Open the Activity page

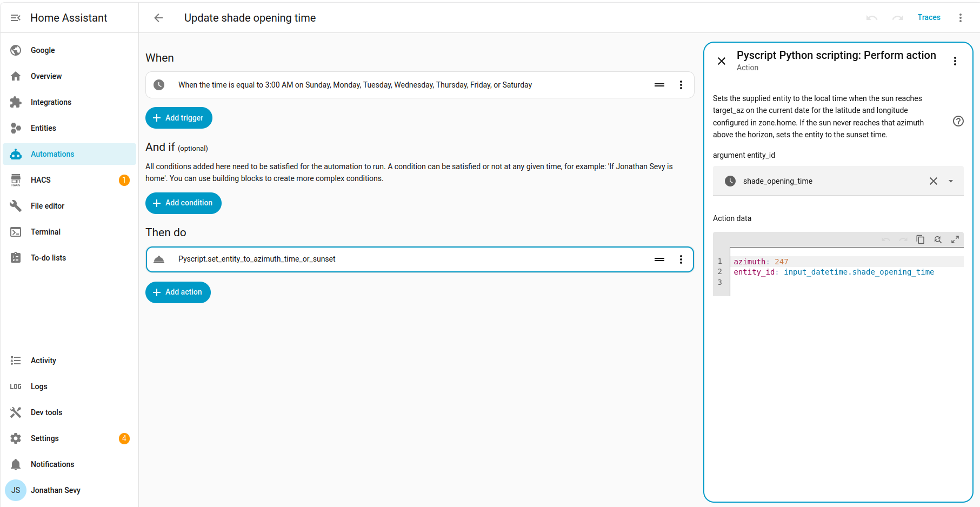coord(69,361)
